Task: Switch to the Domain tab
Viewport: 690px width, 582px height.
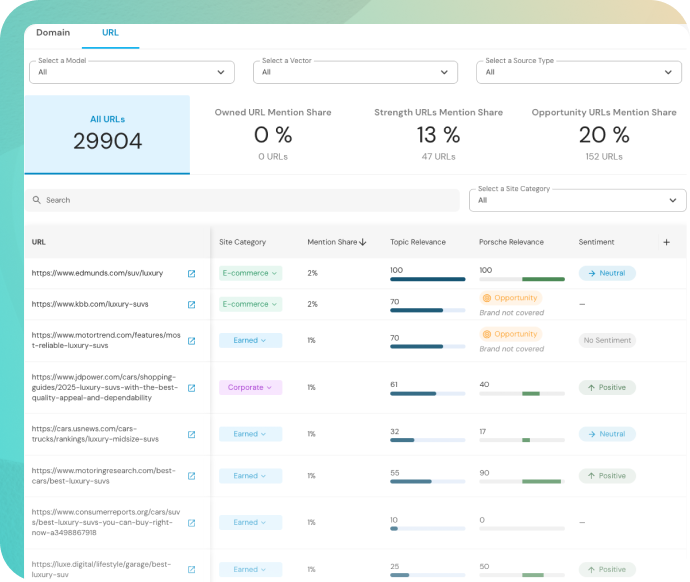Action: pyautogui.click(x=53, y=33)
